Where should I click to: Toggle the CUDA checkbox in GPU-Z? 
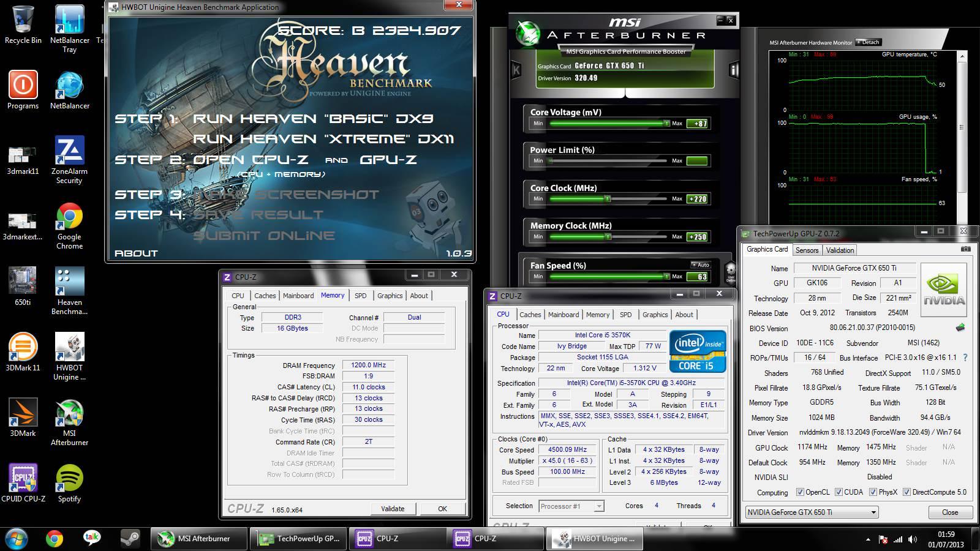(839, 492)
